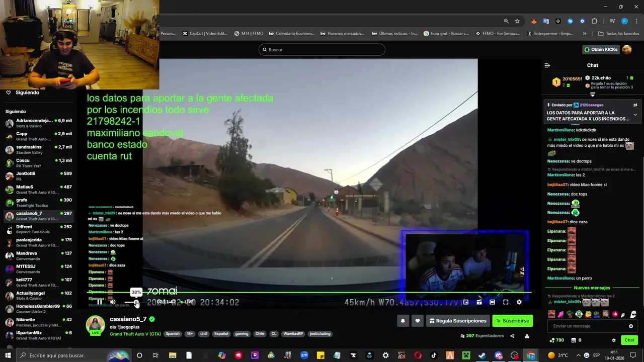Open the user profile avatar menu
This screenshot has height=362, width=644.
pos(627,49)
